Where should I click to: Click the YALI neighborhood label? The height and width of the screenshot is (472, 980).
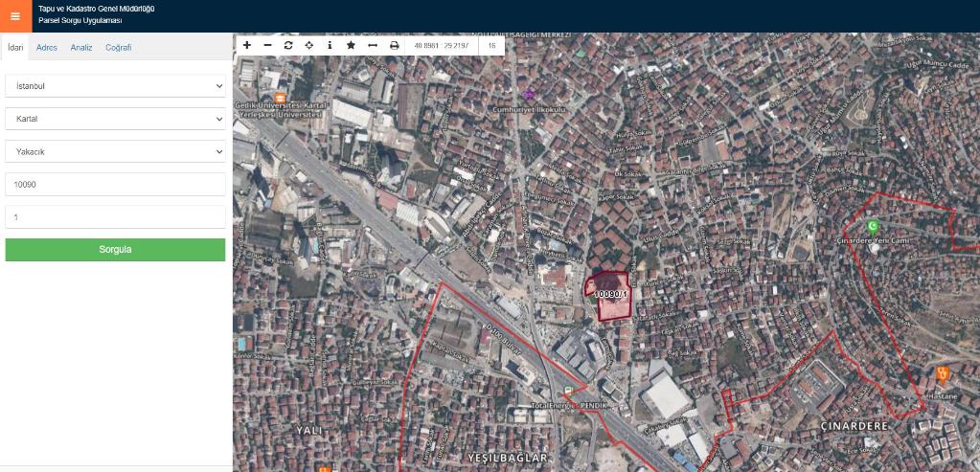coord(308,431)
